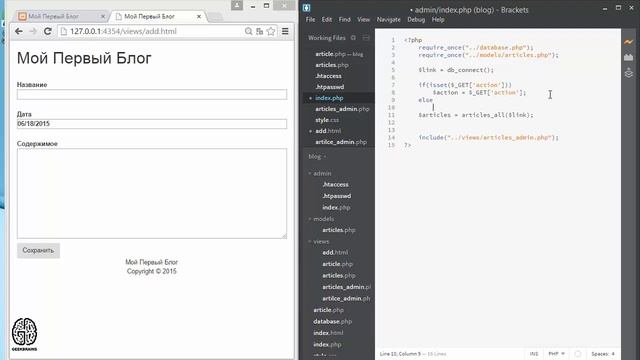Open add.html under the views folder

[335, 253]
